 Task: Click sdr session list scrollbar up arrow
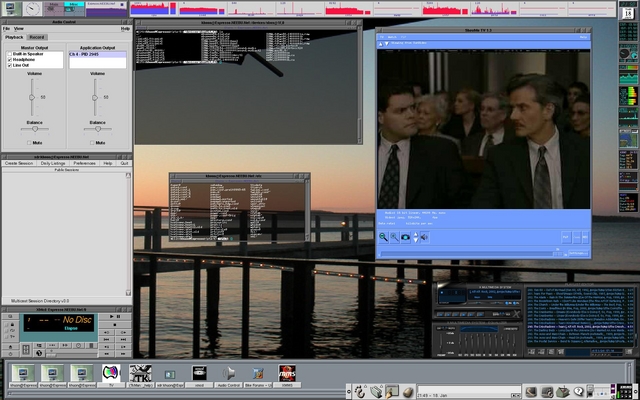pos(128,176)
